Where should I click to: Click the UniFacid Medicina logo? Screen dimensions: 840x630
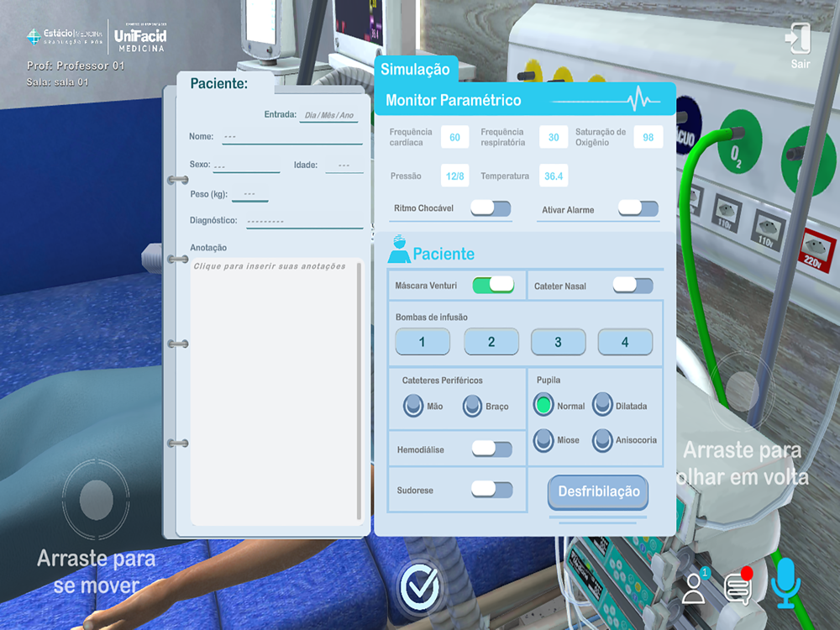click(139, 38)
